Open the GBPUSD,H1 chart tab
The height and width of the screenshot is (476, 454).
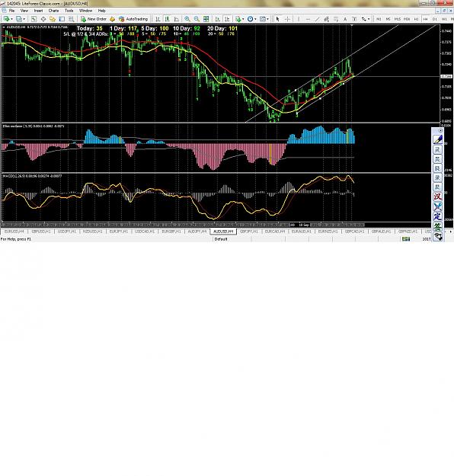[41, 232]
